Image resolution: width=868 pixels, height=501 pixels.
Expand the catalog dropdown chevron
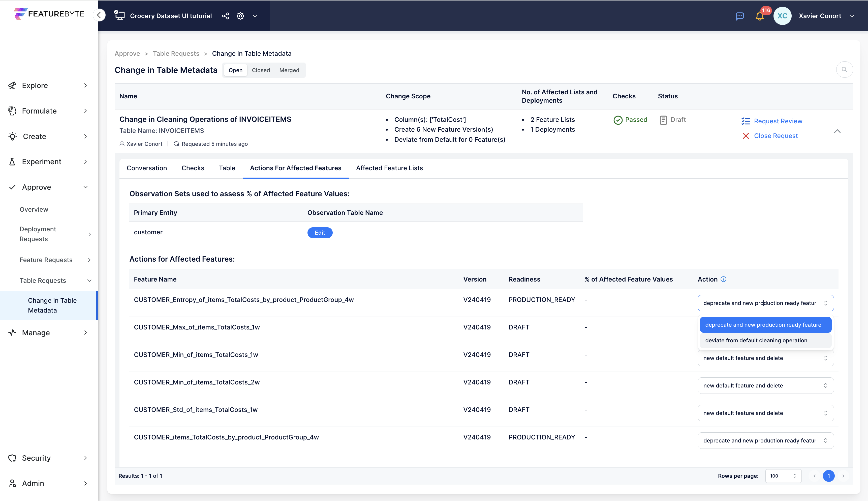pyautogui.click(x=255, y=16)
